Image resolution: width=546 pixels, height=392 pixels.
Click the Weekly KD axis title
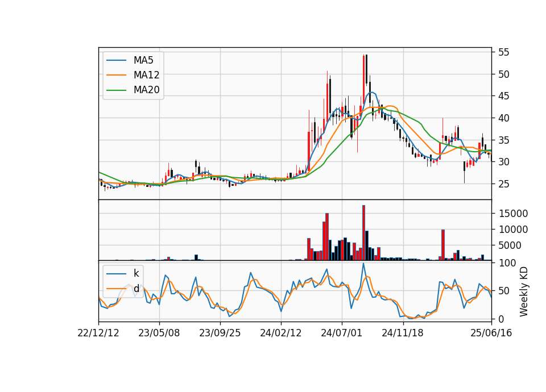coord(524,292)
